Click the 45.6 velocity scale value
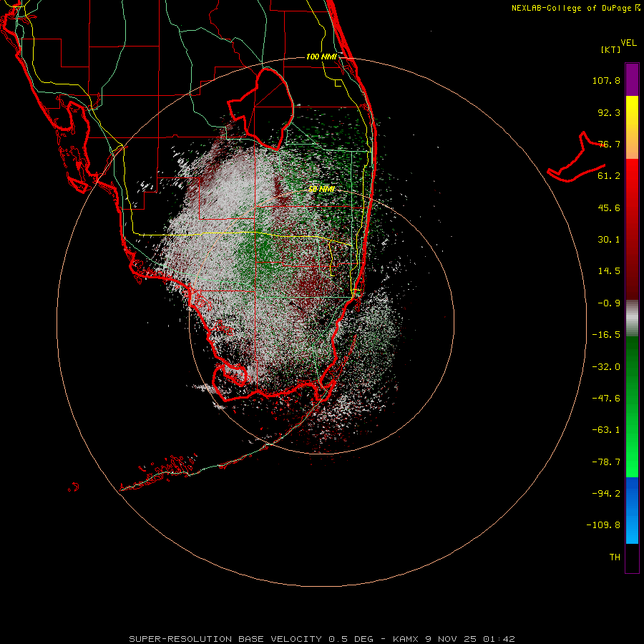This screenshot has width=644, height=644. (x=609, y=208)
